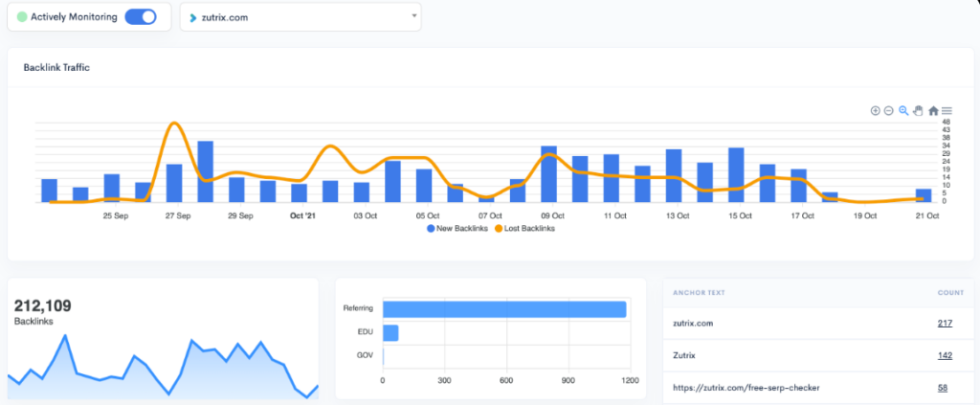Viewport: 980px width, 405px height.
Task: Click the 09 Oct new backlinks bar
Action: point(548,173)
